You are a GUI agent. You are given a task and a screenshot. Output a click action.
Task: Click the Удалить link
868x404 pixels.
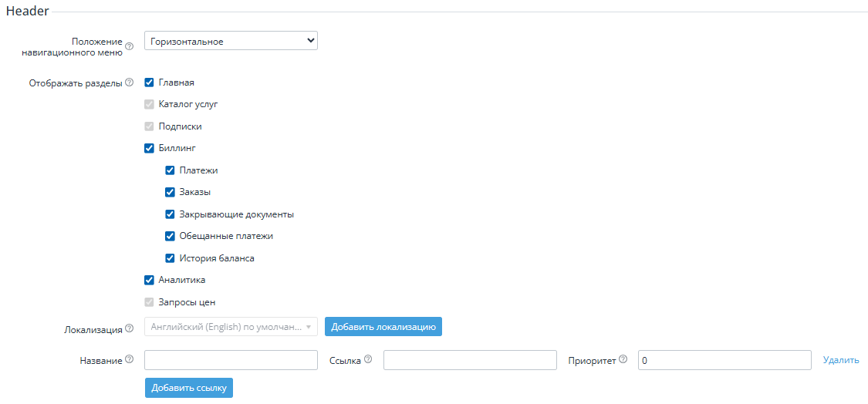[841, 360]
